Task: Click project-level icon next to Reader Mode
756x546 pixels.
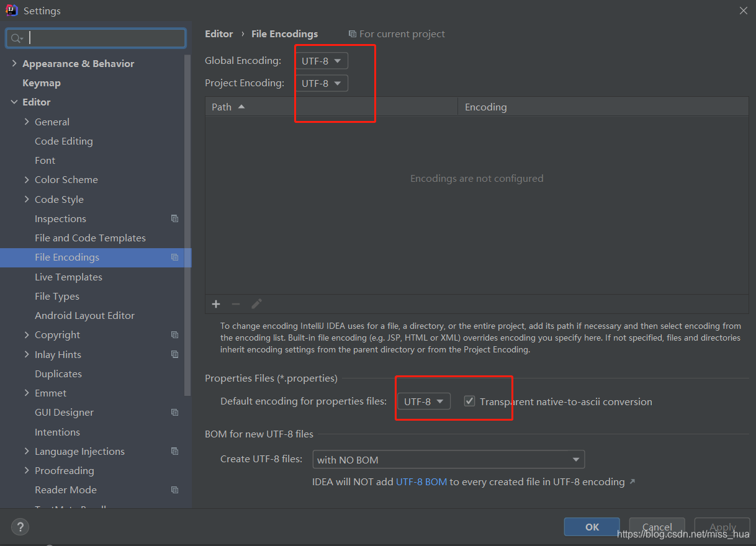Action: pos(174,490)
